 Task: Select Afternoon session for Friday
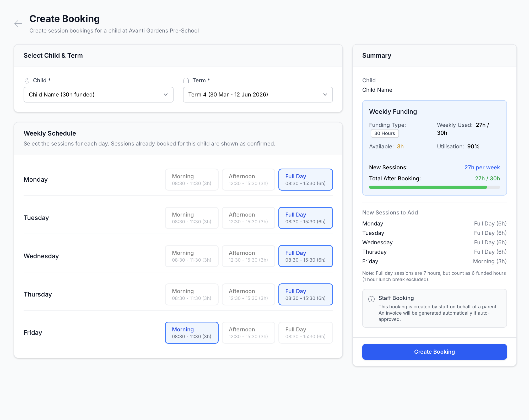click(x=248, y=332)
